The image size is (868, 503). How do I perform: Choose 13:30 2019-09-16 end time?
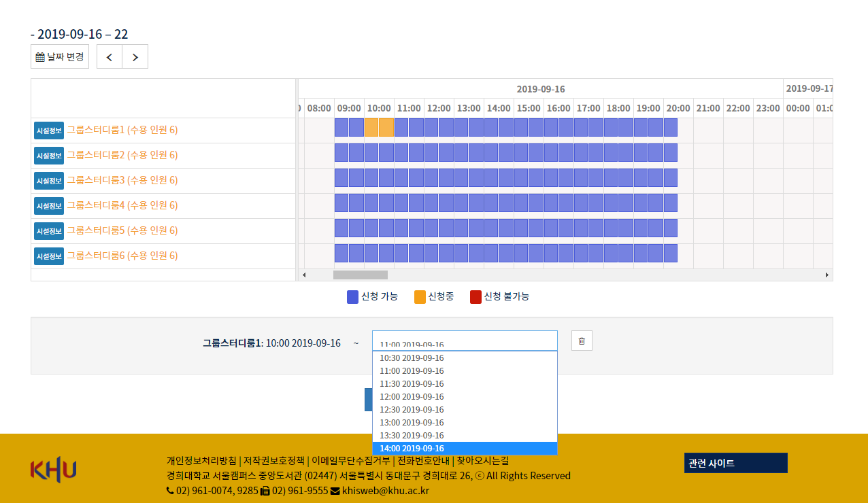tap(465, 436)
